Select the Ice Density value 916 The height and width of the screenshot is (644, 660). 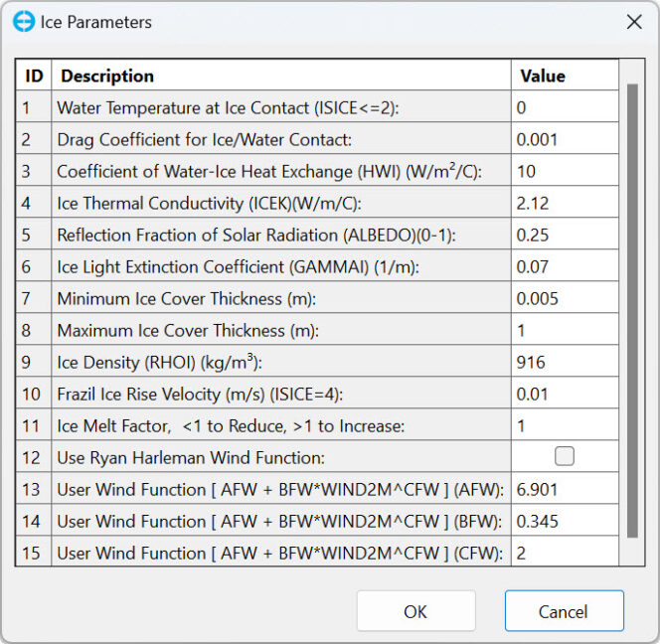pyautogui.click(x=564, y=362)
